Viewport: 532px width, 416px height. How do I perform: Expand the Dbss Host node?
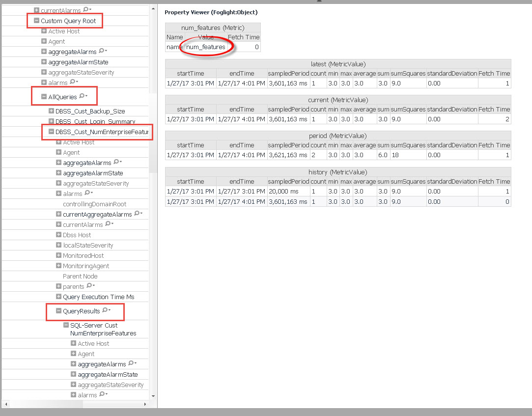click(x=58, y=235)
